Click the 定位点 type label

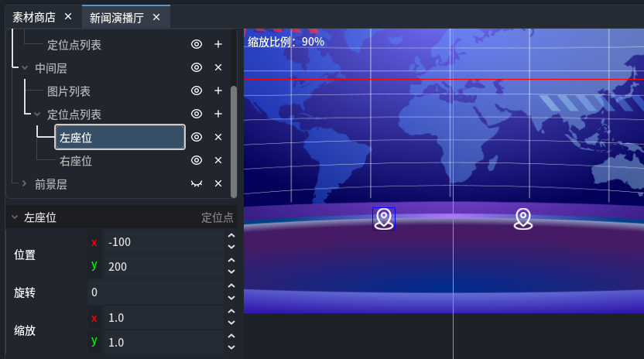tap(218, 217)
